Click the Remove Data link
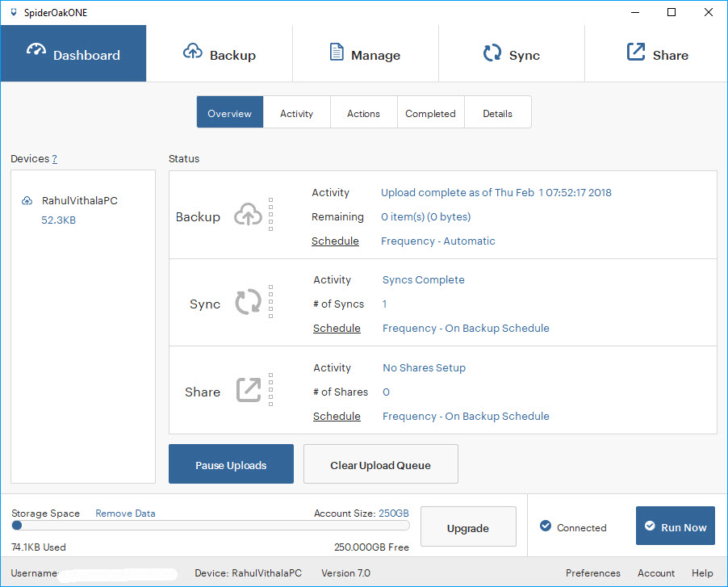728x587 pixels. pyautogui.click(x=125, y=514)
